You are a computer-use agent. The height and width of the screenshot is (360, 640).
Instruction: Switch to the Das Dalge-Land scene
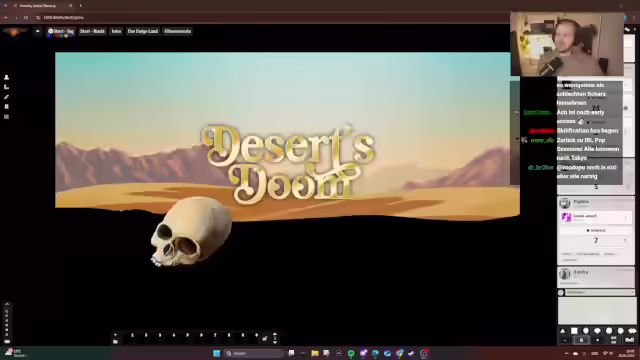pos(142,31)
